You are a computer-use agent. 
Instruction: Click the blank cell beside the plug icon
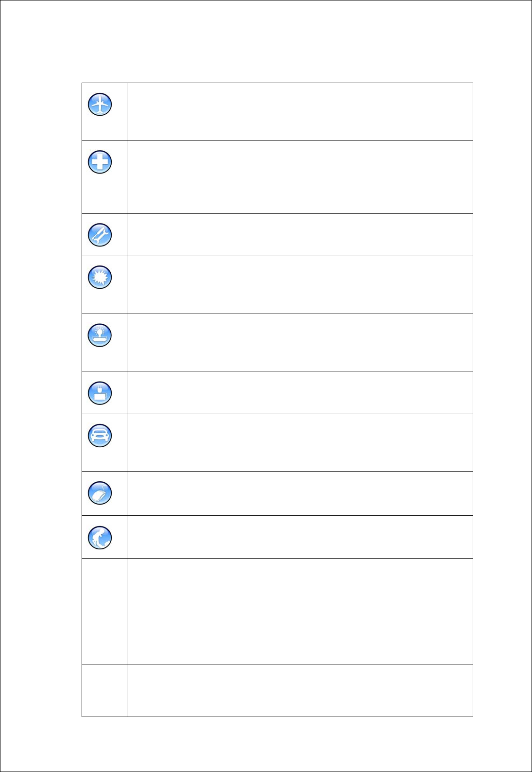tap(300, 393)
